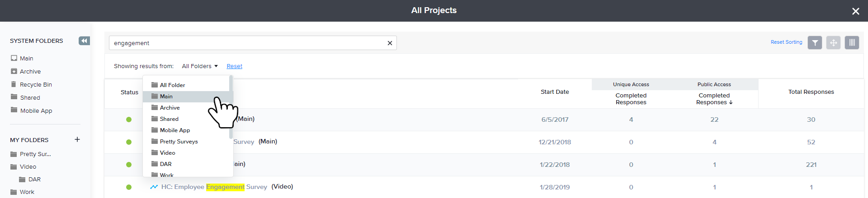Collapse the system folders sidebar
Screen dimensions: 868x198
point(84,41)
